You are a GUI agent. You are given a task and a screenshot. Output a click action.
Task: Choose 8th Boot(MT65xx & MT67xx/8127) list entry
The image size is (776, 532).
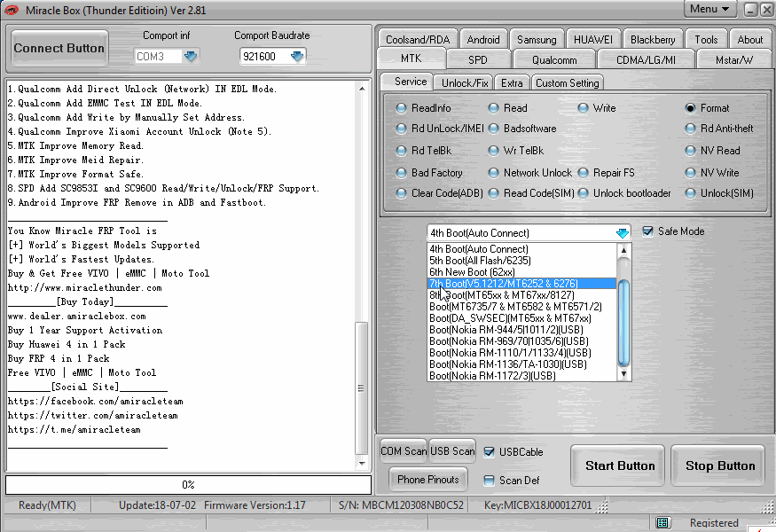click(x=522, y=295)
